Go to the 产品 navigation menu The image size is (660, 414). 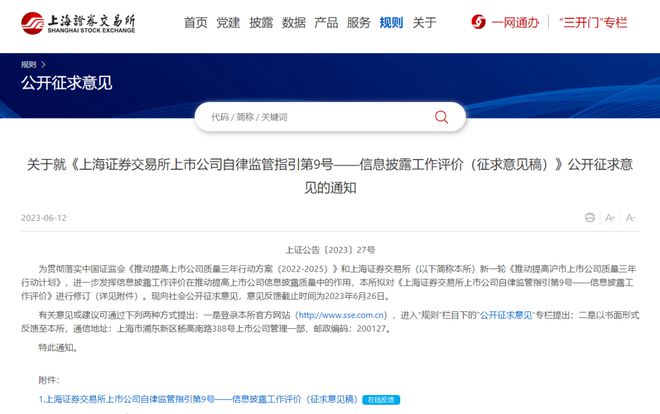click(326, 22)
